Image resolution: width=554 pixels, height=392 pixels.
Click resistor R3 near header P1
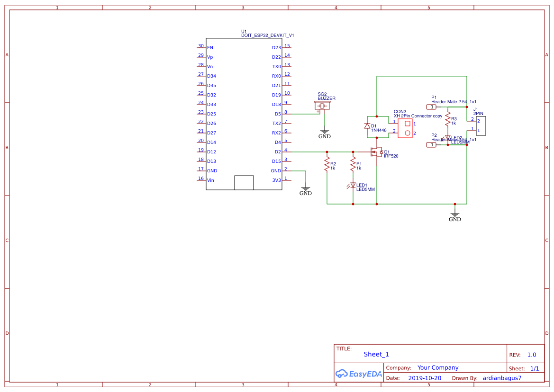pos(448,121)
